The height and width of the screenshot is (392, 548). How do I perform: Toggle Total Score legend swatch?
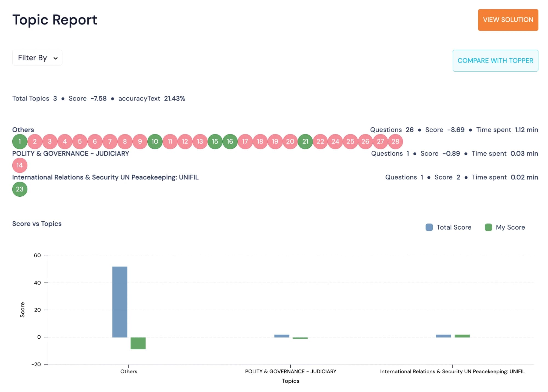coord(429,227)
